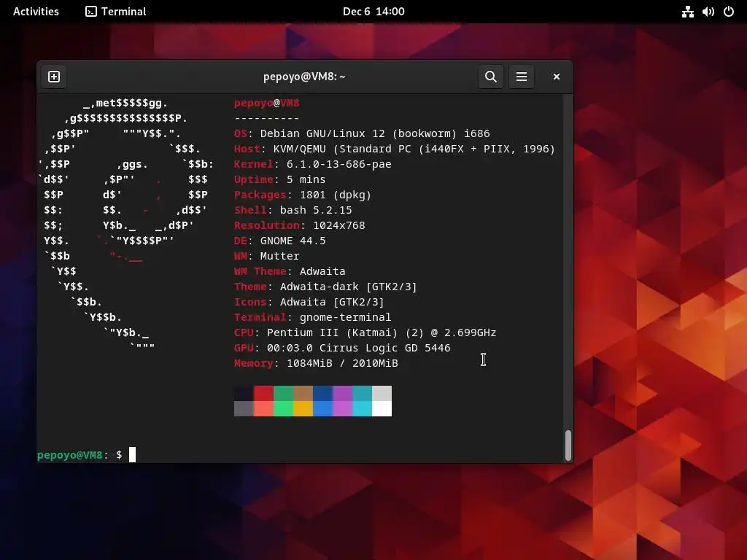
Task: Open the clock showing Dec 6 14:00
Action: click(373, 12)
